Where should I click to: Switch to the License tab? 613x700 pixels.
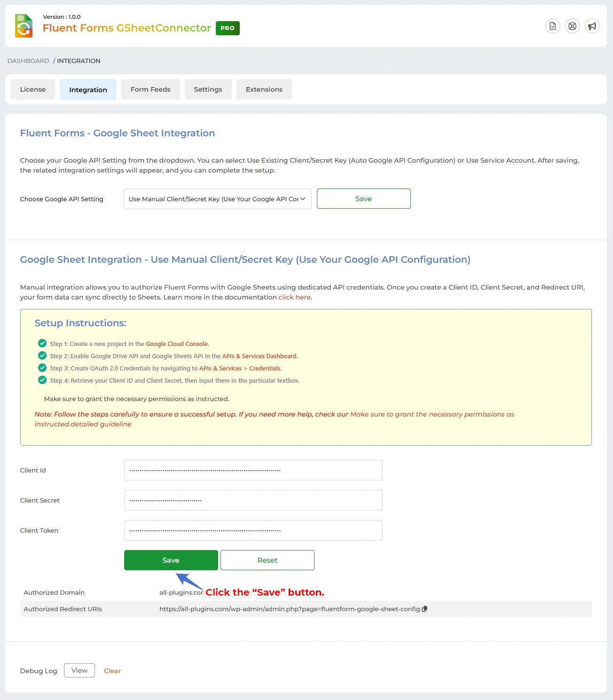coord(33,89)
